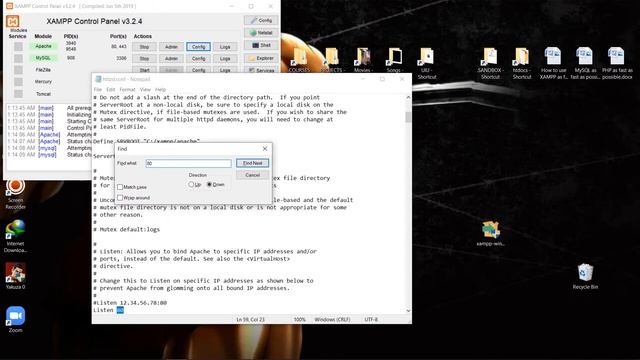Stop the MySQL module
The image size is (640, 360).
pos(144,58)
